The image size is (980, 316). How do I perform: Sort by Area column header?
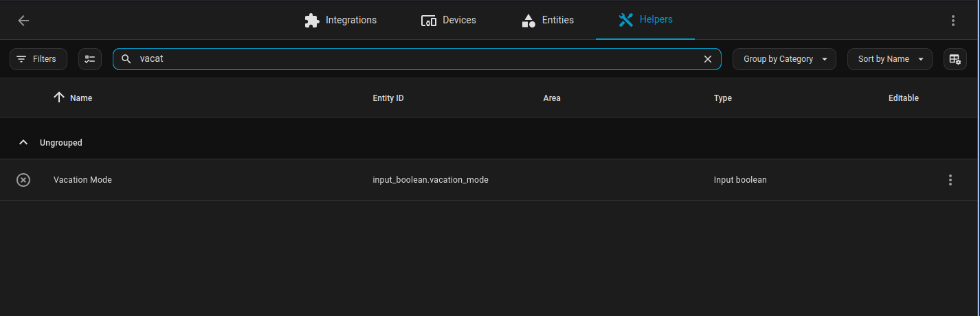pos(552,98)
